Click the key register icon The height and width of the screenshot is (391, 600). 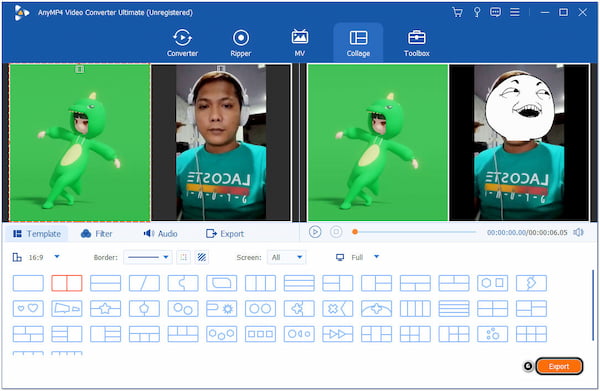pyautogui.click(x=477, y=12)
